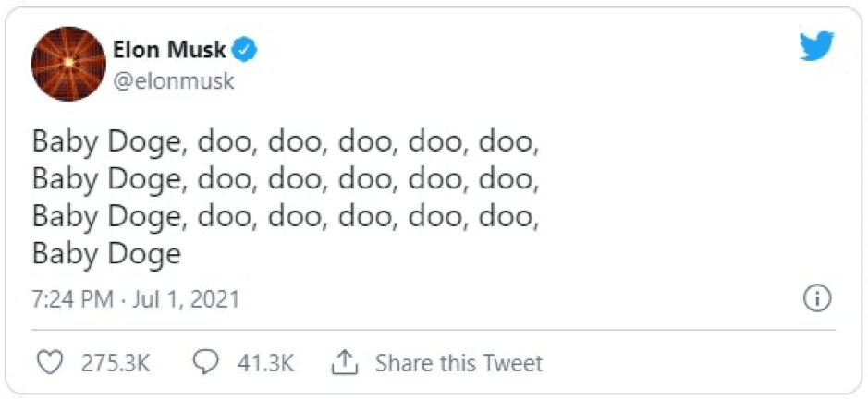The width and height of the screenshot is (868, 400).
Task: Select the Share this Tweet link
Action: coord(458,363)
